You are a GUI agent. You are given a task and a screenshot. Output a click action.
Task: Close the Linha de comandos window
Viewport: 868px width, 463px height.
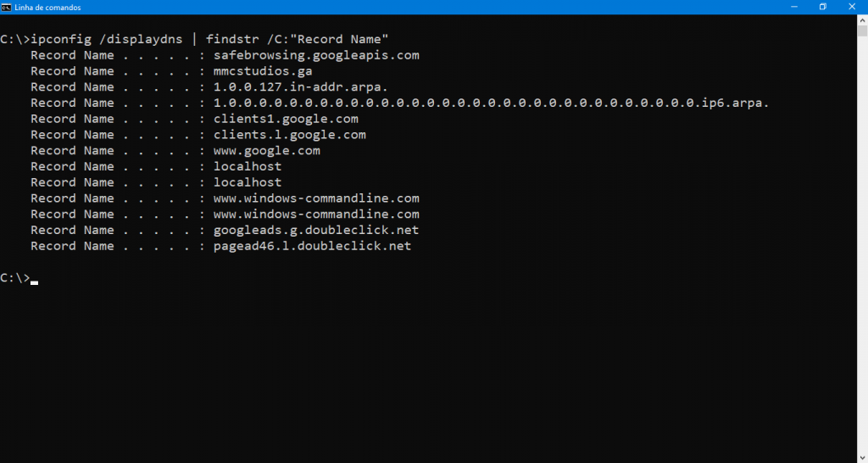click(x=852, y=7)
